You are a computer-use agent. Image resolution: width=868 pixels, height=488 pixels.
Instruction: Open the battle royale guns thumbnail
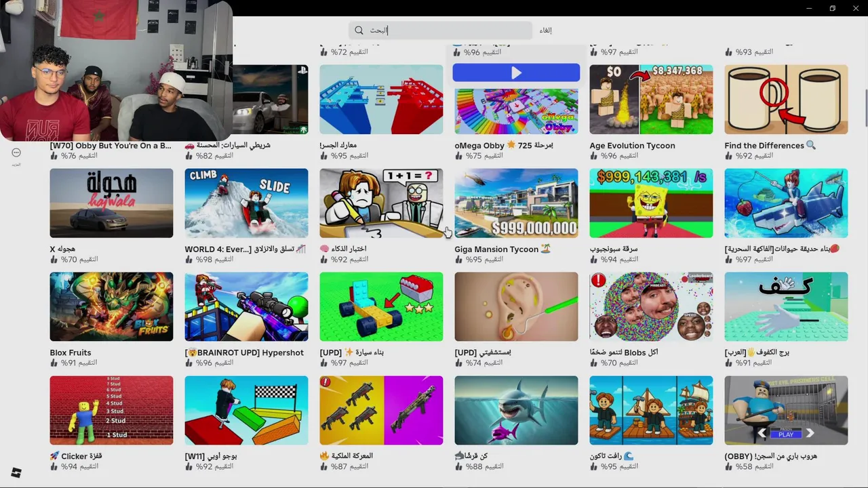click(x=381, y=411)
